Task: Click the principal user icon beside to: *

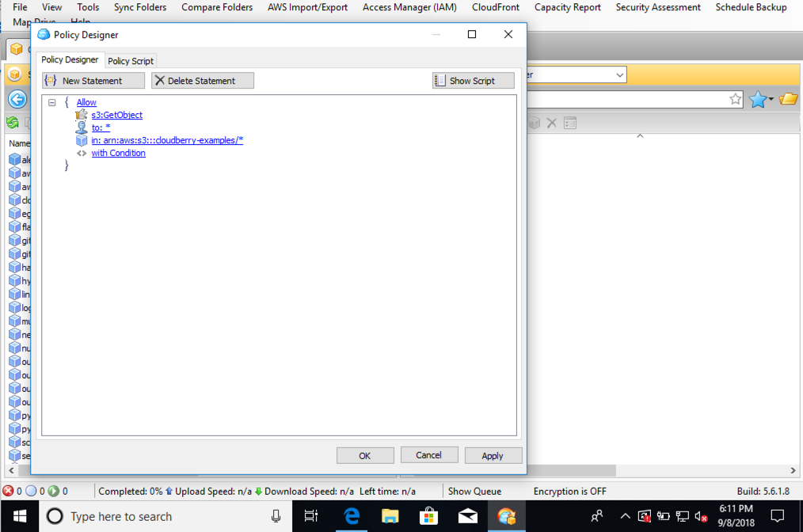Action: point(82,127)
